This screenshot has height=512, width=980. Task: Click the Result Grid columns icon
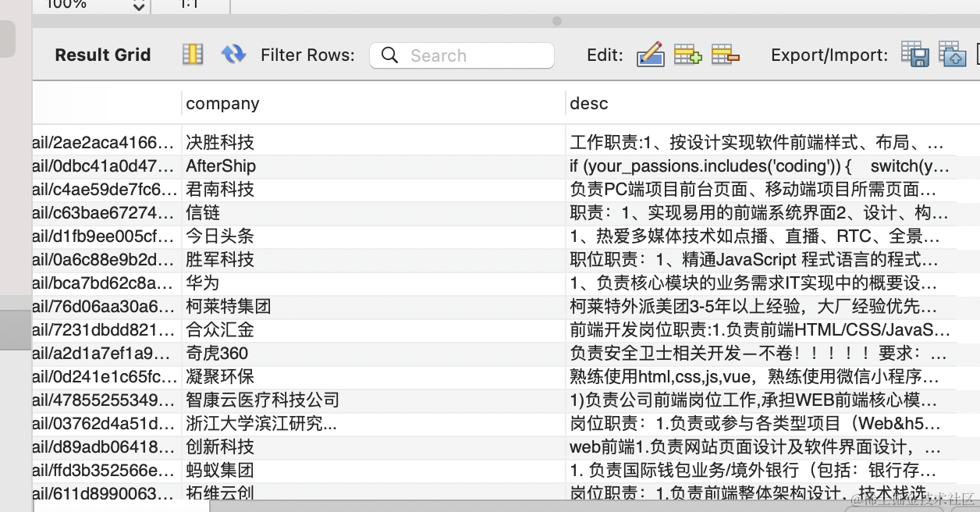(x=192, y=55)
